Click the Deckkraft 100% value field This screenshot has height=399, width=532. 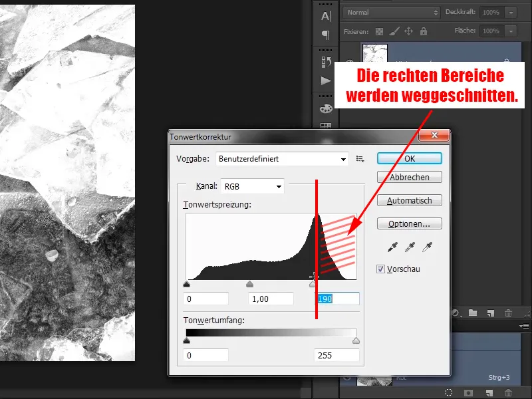pos(491,13)
